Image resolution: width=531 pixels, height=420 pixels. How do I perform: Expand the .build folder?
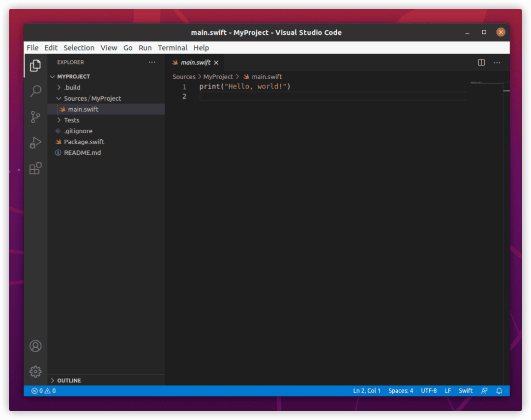point(72,88)
